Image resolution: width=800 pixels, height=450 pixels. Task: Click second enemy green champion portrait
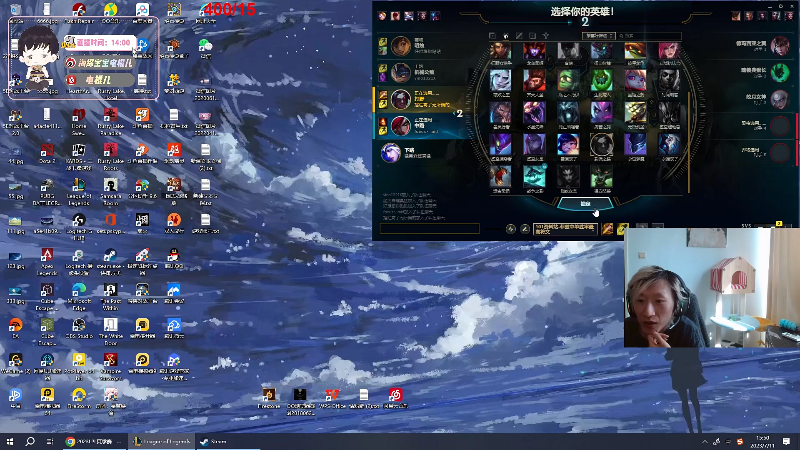780,72
